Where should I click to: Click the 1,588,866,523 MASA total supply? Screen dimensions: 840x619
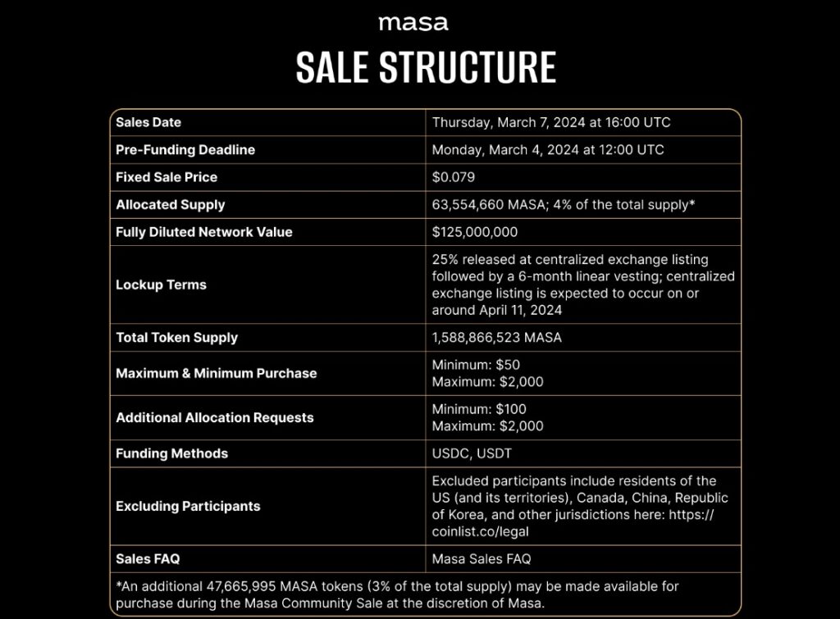click(496, 338)
